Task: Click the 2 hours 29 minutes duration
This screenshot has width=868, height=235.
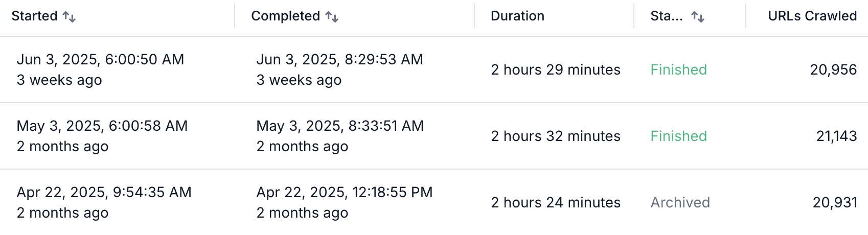Action: click(556, 69)
